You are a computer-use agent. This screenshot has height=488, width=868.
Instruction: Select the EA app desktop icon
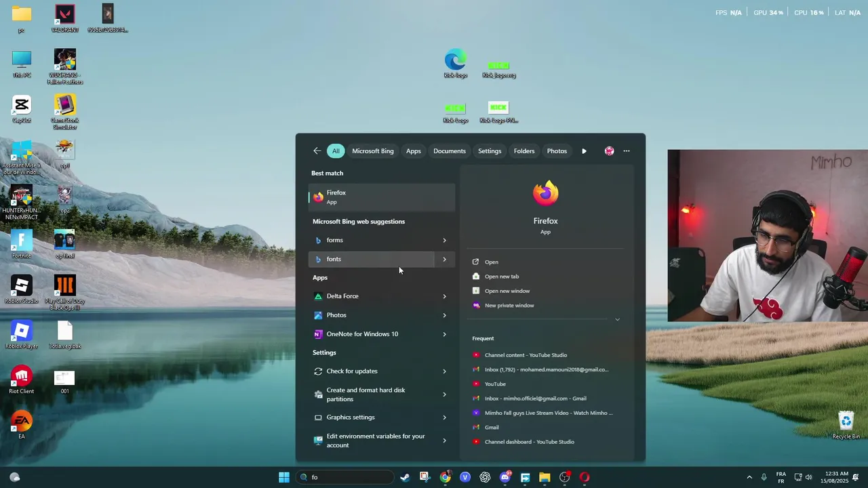click(22, 425)
